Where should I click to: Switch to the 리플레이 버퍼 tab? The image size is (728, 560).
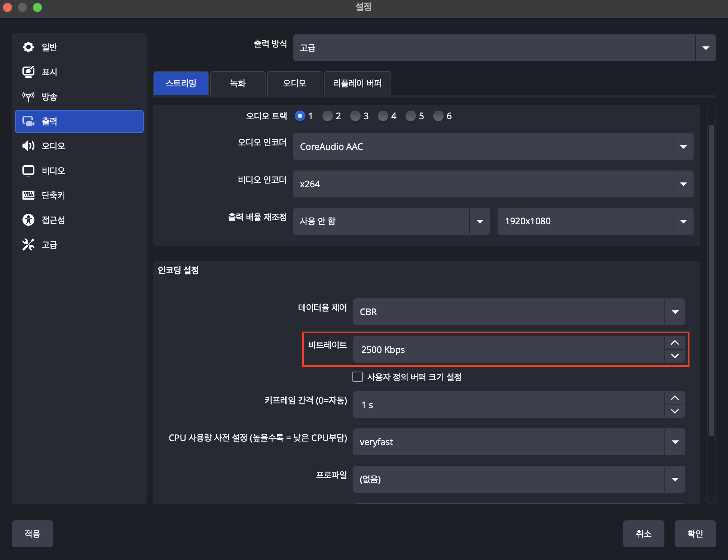click(357, 83)
